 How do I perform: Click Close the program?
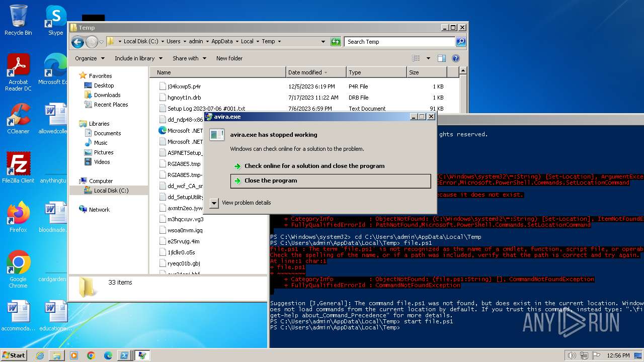[331, 180]
